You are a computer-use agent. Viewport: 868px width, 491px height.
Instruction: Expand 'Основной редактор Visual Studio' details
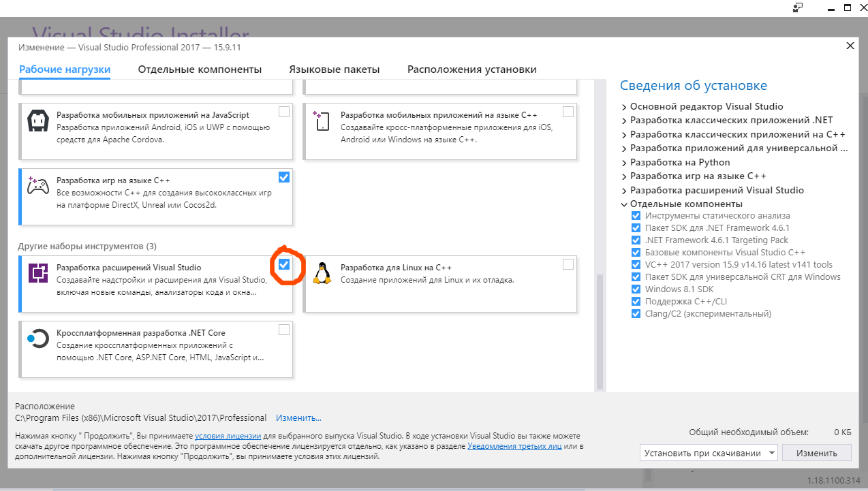coord(624,106)
